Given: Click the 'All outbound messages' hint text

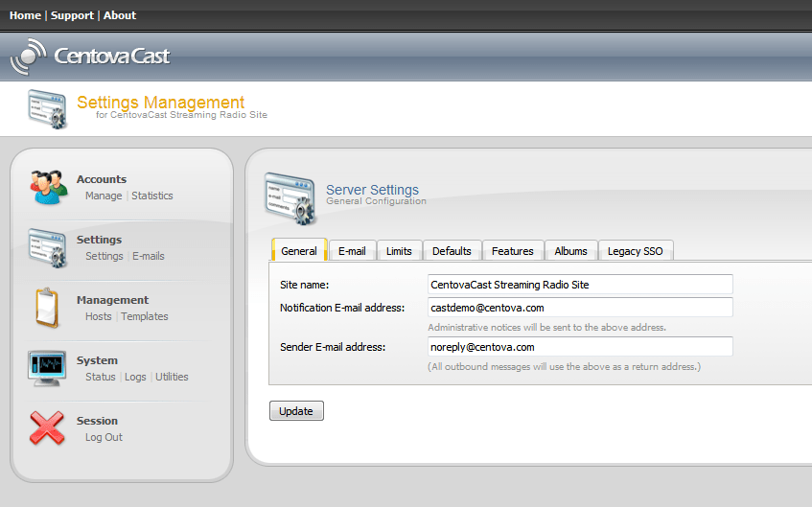Looking at the screenshot, I should (564, 367).
